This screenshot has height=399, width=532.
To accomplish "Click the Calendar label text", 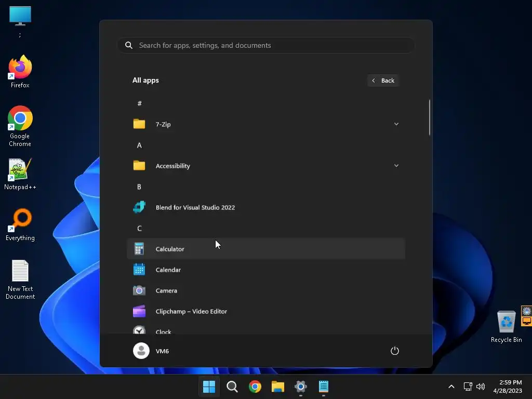I will (x=168, y=270).
